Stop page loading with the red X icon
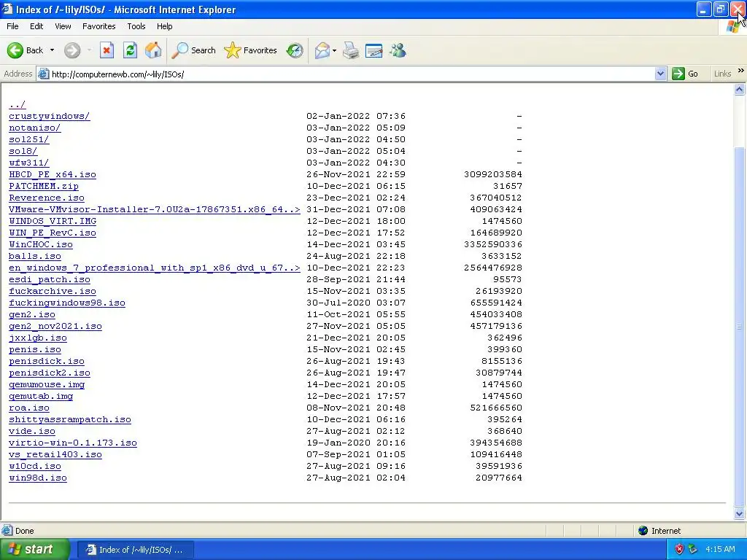Screen dimensions: 747x560 point(107,50)
